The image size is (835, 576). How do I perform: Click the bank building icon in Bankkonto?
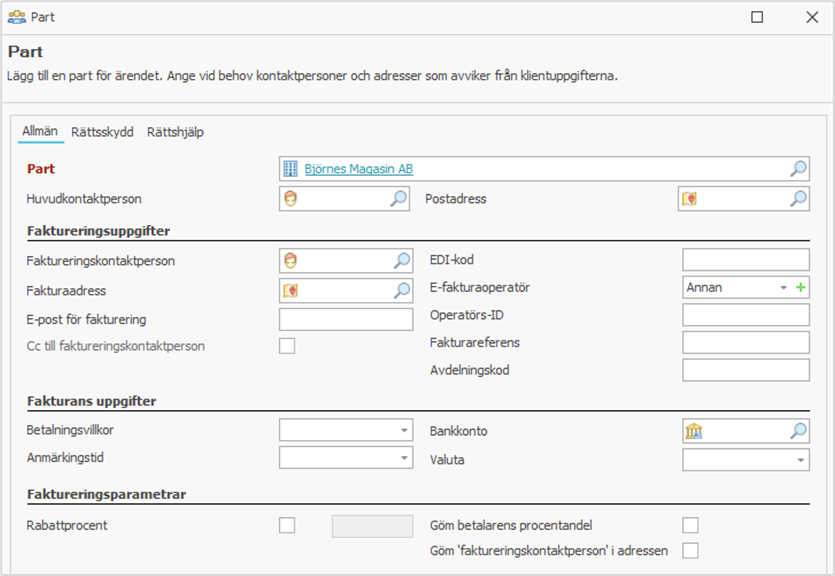click(693, 431)
